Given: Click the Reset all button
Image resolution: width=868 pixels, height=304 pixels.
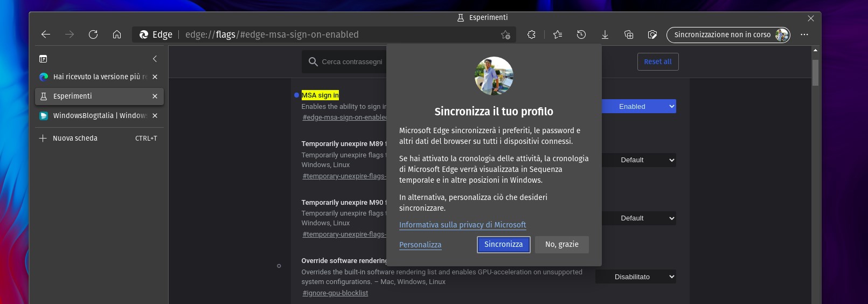Looking at the screenshot, I should click(x=658, y=61).
